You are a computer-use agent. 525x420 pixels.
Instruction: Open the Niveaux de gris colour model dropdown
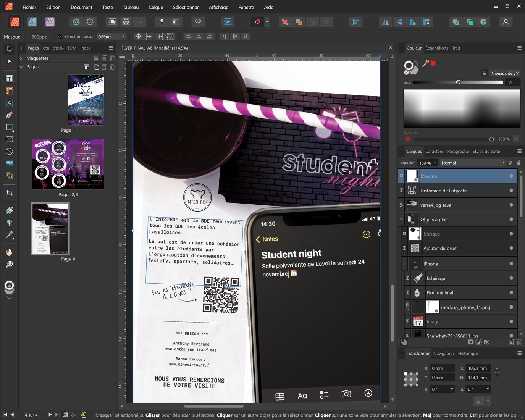click(x=505, y=73)
